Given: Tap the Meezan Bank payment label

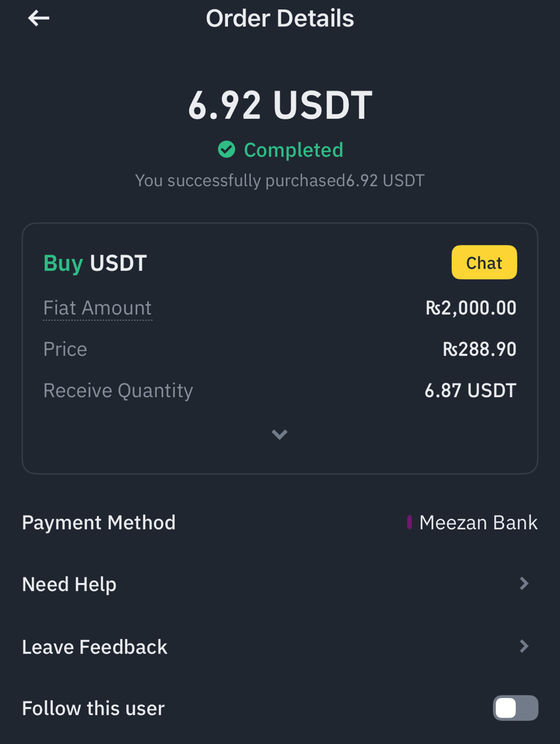Looking at the screenshot, I should coord(478,522).
